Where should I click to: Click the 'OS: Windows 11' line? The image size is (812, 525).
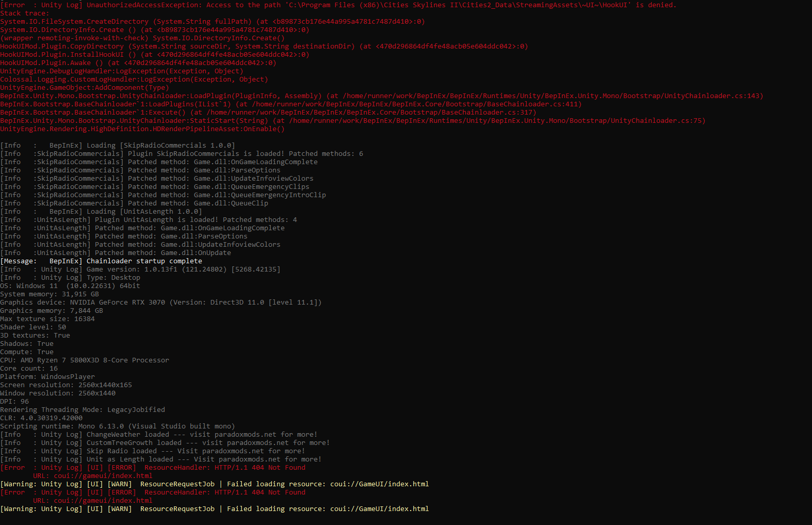click(70, 286)
